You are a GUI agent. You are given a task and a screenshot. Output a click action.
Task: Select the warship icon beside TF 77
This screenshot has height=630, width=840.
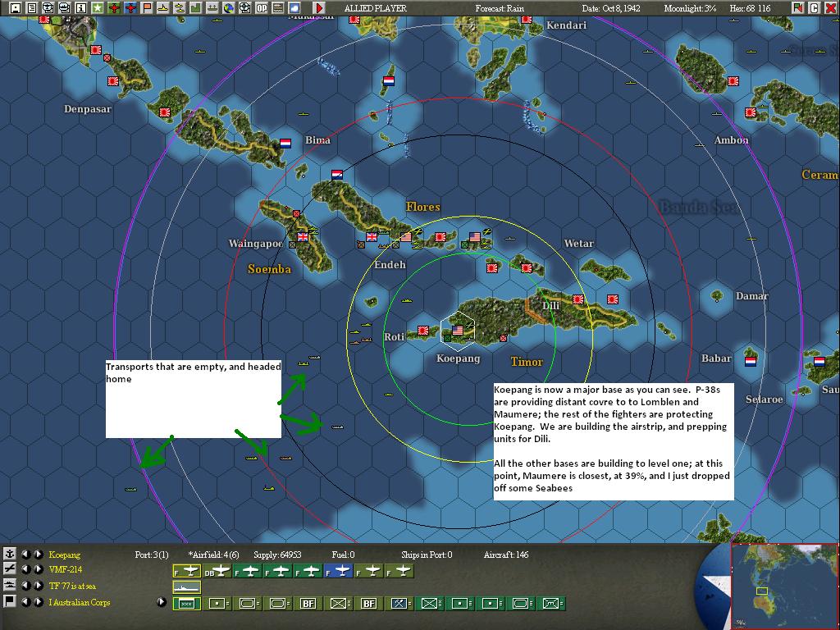click(11, 584)
